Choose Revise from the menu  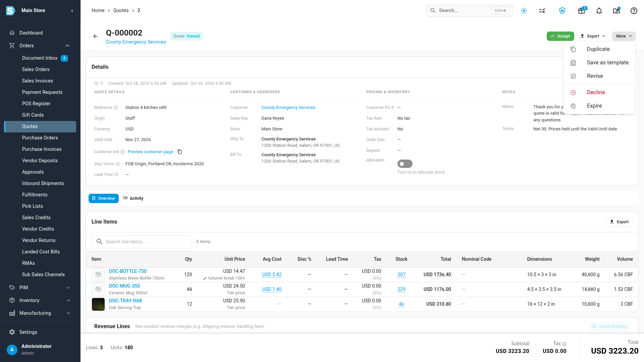(x=600, y=76)
